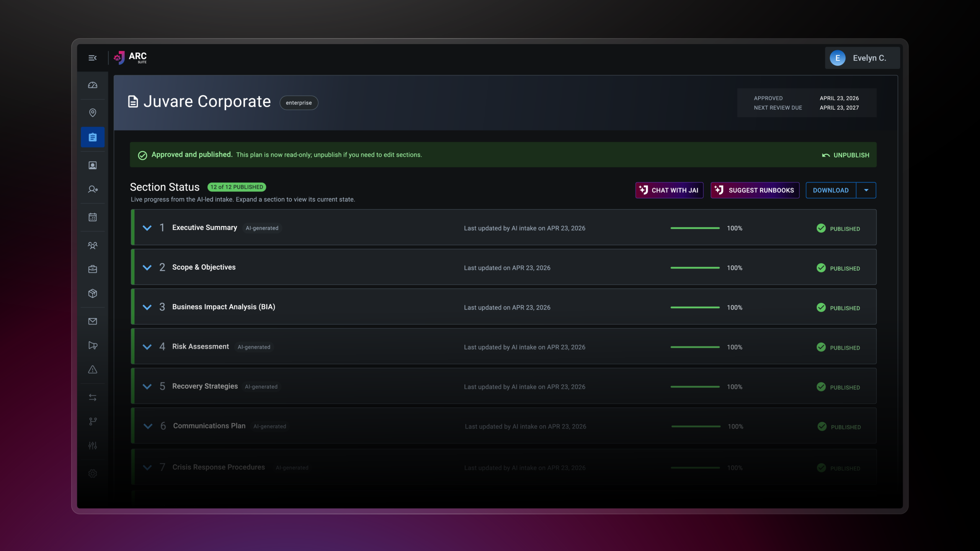Expand the Recovery Strategies section chevron
Screen dimensions: 980x551
[147, 386]
